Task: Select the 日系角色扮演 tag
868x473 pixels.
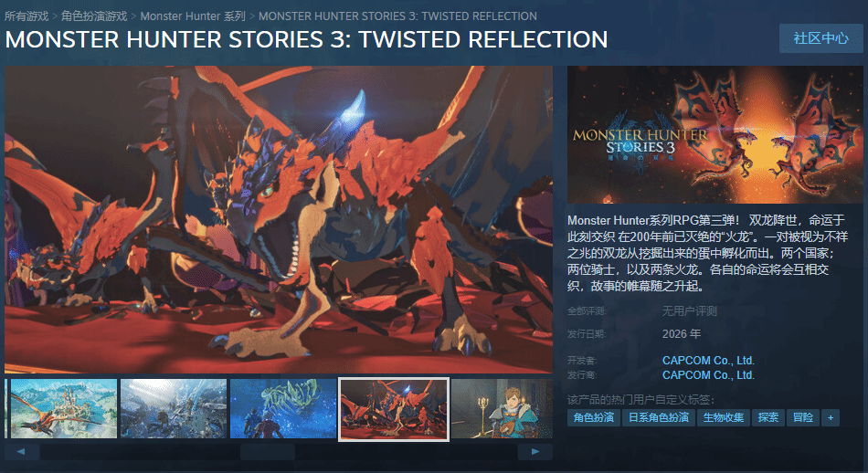Action: point(658,417)
